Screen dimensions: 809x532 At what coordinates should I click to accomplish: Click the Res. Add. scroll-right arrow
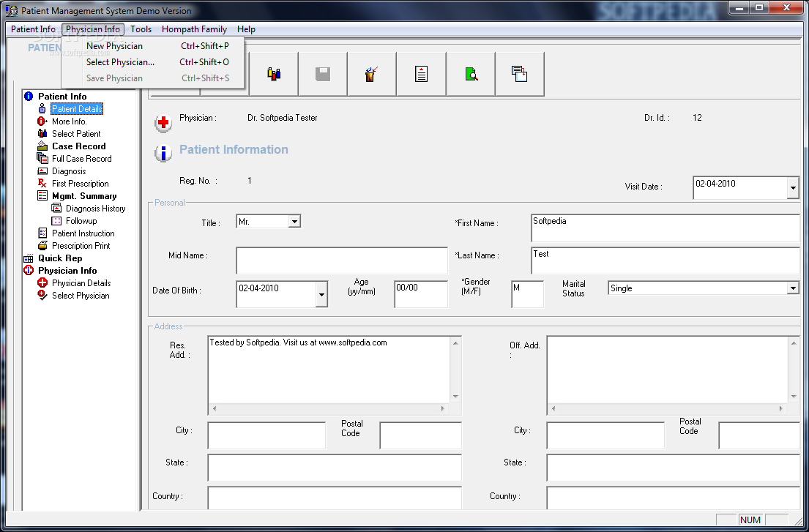[443, 409]
